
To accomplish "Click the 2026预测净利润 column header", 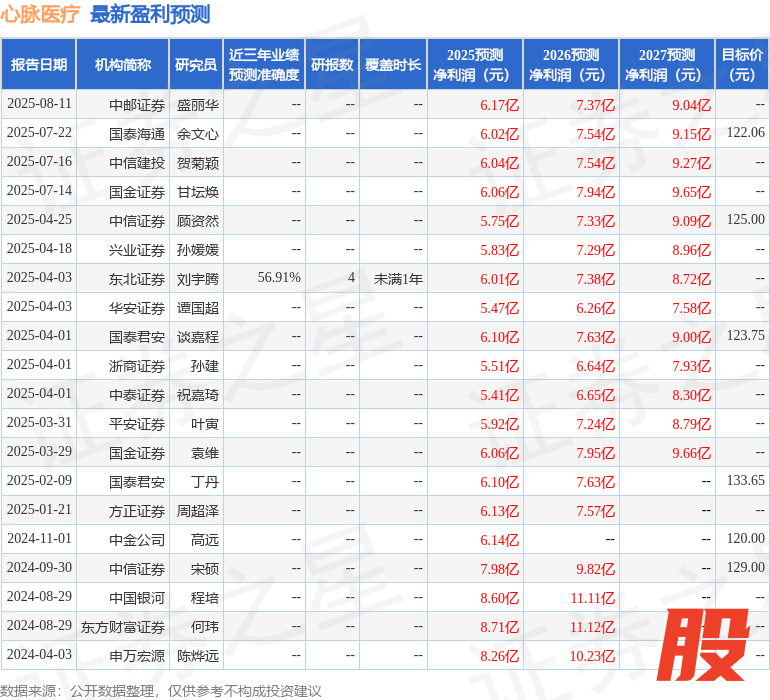I will coord(571,65).
